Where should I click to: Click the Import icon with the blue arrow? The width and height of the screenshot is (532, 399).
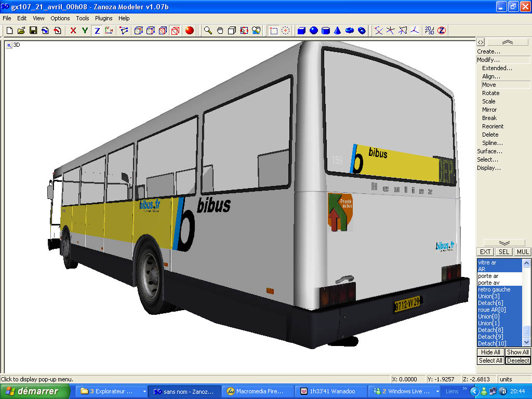[45, 31]
